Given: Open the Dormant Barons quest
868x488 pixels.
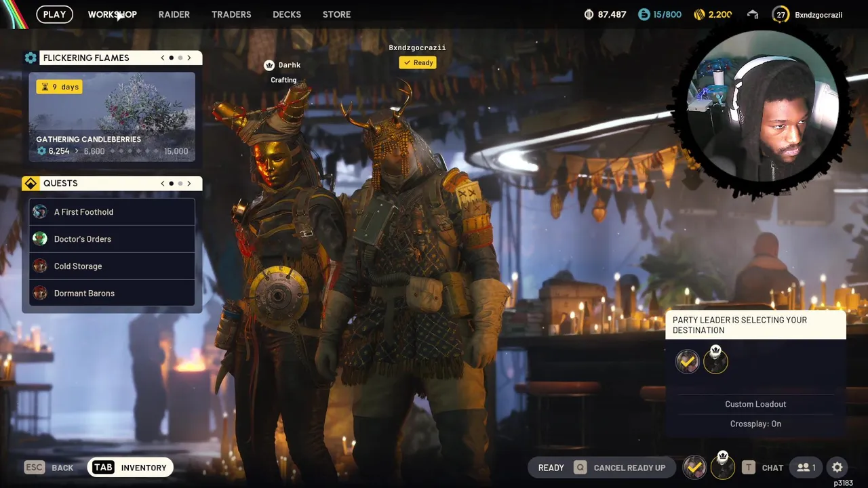Looking at the screenshot, I should 112,293.
